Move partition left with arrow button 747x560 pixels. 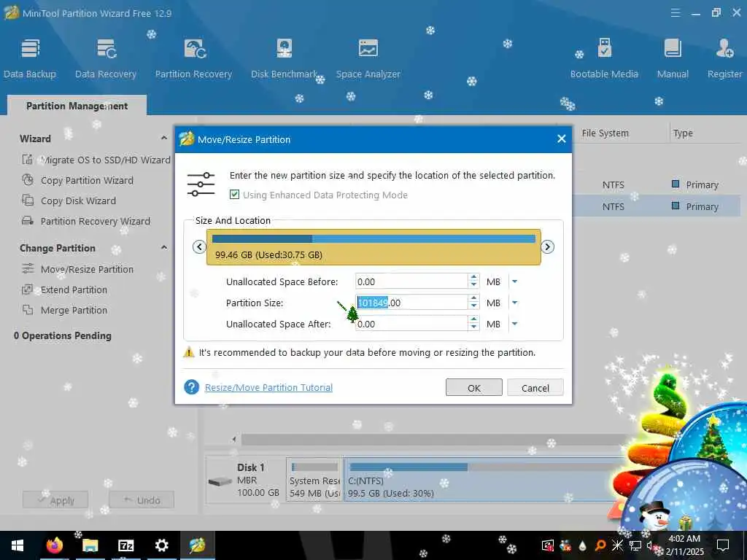point(199,246)
